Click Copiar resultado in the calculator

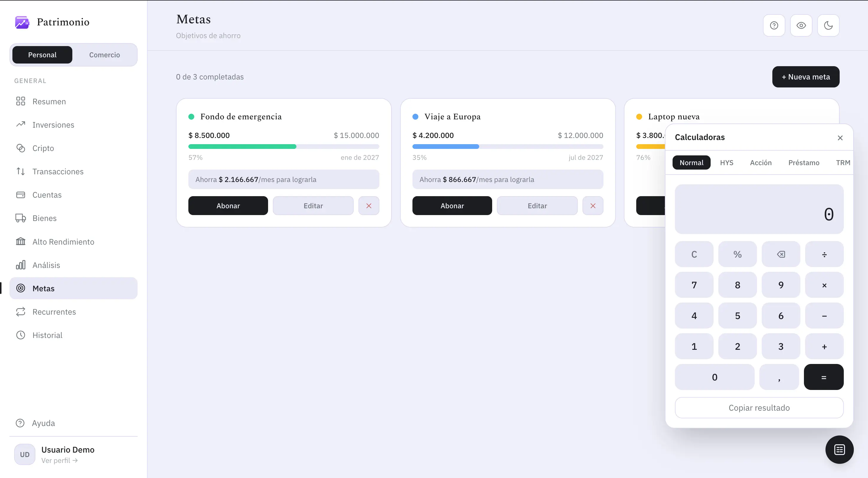[x=759, y=408]
